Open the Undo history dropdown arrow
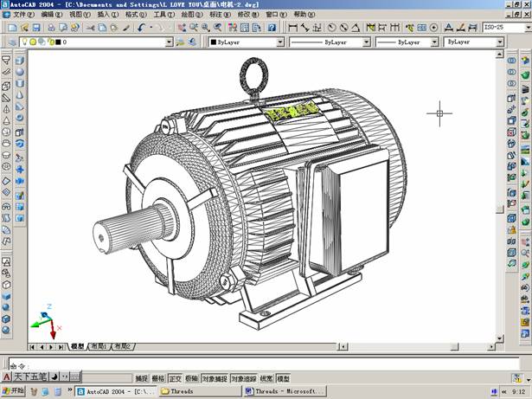 (151, 28)
